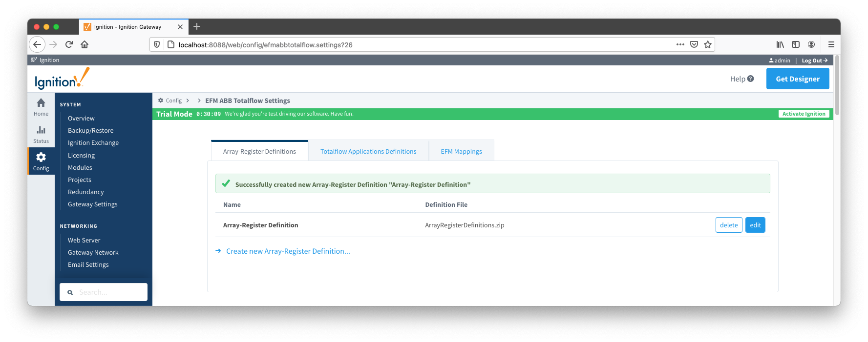868x342 pixels.
Task: Click the Help question mark icon
Action: 751,79
